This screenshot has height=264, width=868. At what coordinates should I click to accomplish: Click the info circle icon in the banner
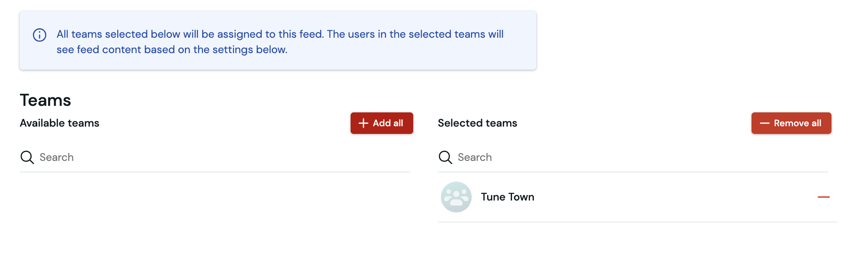[40, 35]
